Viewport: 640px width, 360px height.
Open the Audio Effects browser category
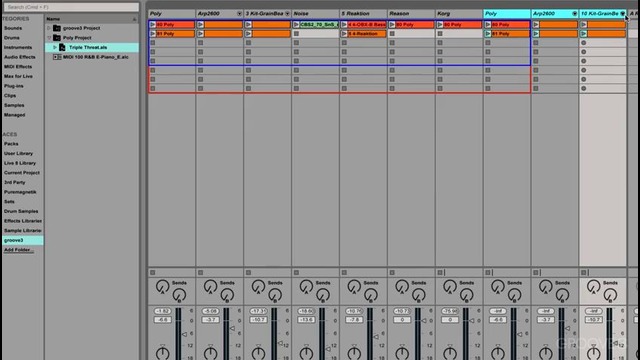(20, 57)
